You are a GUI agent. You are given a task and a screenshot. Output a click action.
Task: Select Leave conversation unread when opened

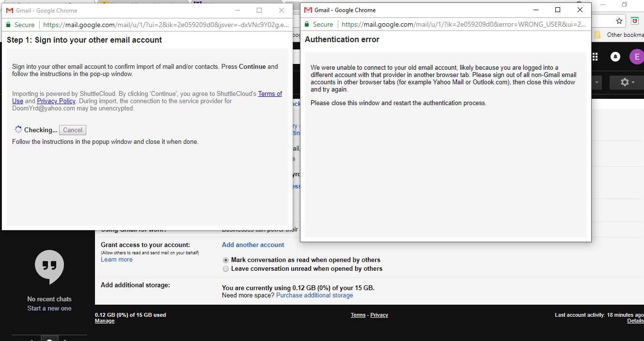pyautogui.click(x=225, y=269)
